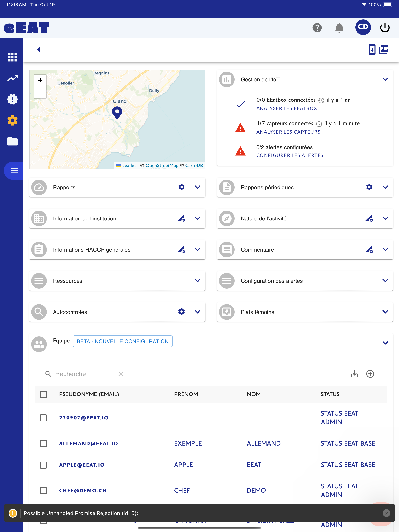Dismiss the Promise Rejection warning

[386, 513]
